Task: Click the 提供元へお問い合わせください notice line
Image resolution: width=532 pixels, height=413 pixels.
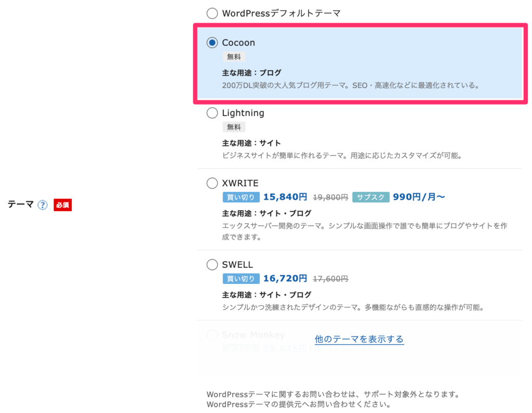Action: (299, 405)
